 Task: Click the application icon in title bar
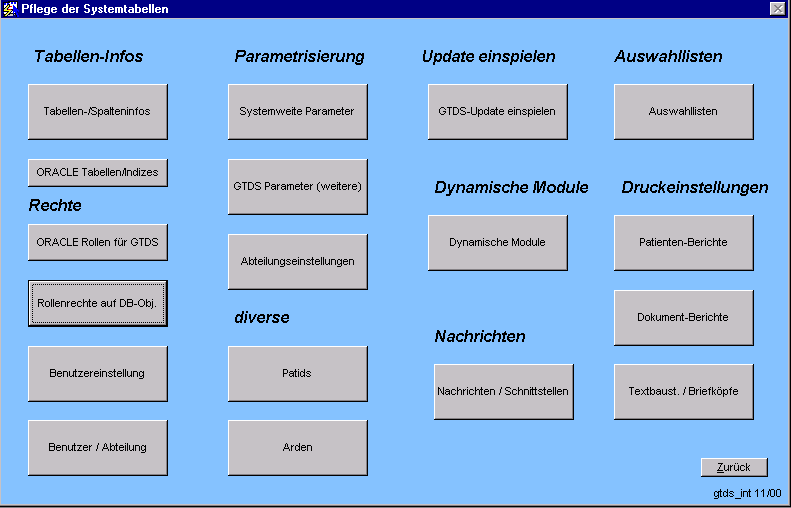[10, 9]
